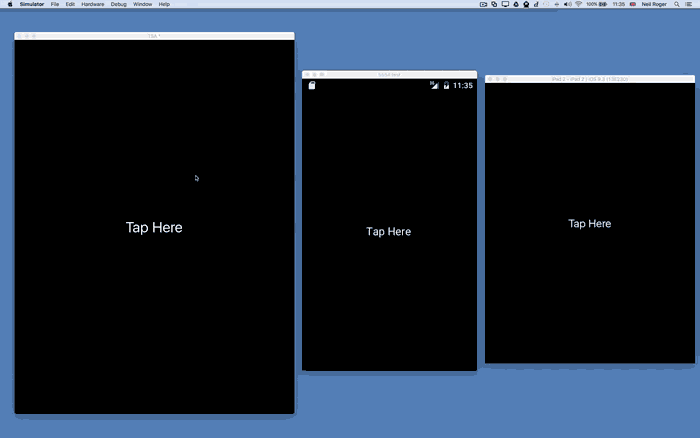Tap 'Tap Here' in the largest simulator

click(x=154, y=227)
